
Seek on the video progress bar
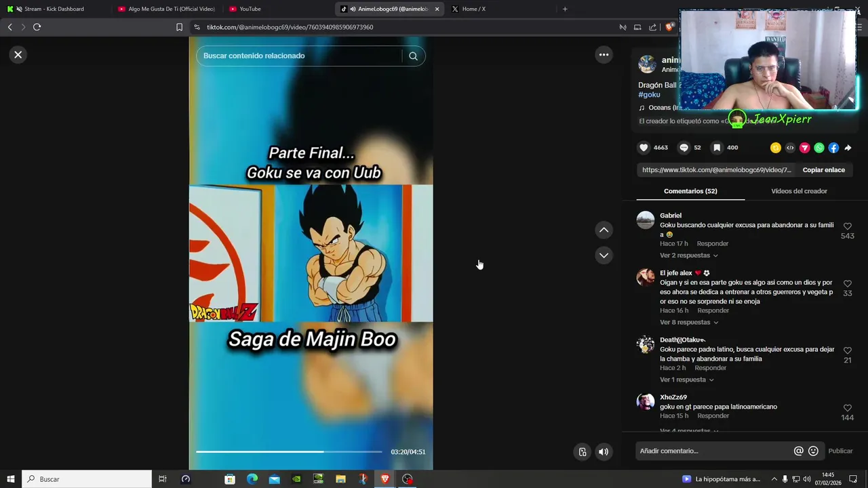coord(289,451)
